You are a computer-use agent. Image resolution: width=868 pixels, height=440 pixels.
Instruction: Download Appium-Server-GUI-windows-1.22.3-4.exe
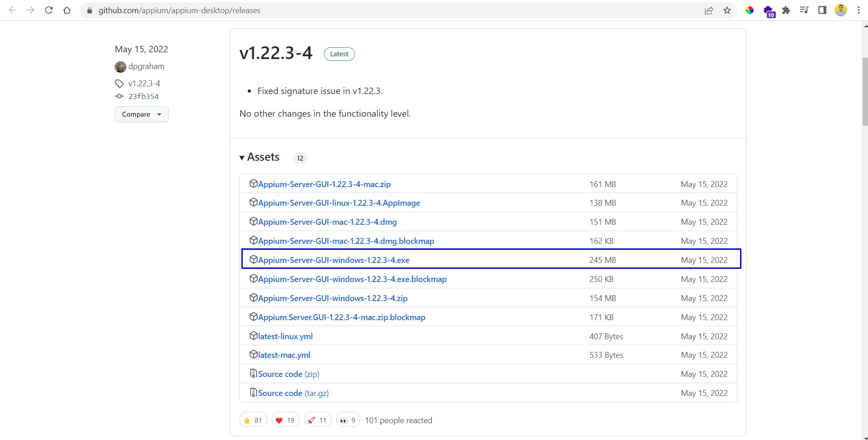[x=333, y=260]
